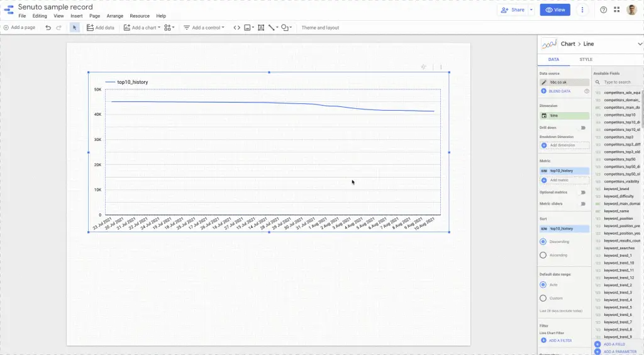Select the keyword_difficulty field
The image size is (644, 355).
[618, 196]
